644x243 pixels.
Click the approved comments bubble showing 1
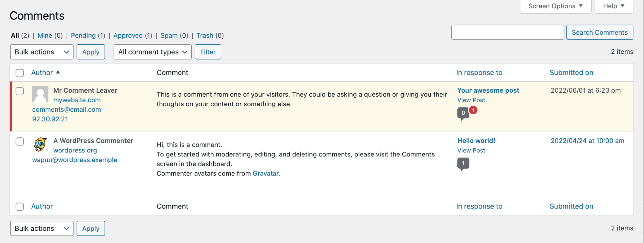click(x=463, y=164)
